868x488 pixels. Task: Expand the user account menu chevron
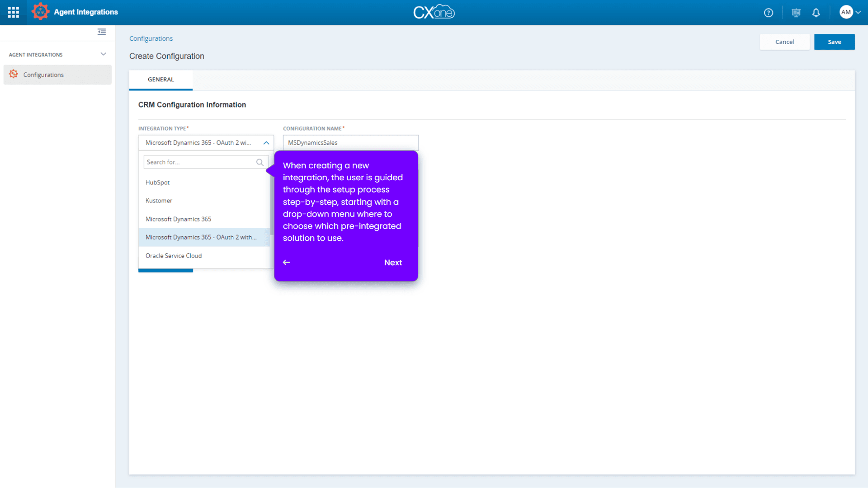(858, 12)
